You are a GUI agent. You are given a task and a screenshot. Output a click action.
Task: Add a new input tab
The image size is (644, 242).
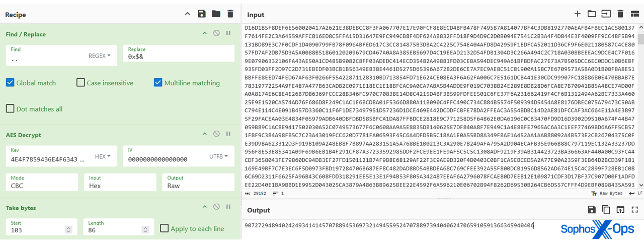click(x=578, y=14)
